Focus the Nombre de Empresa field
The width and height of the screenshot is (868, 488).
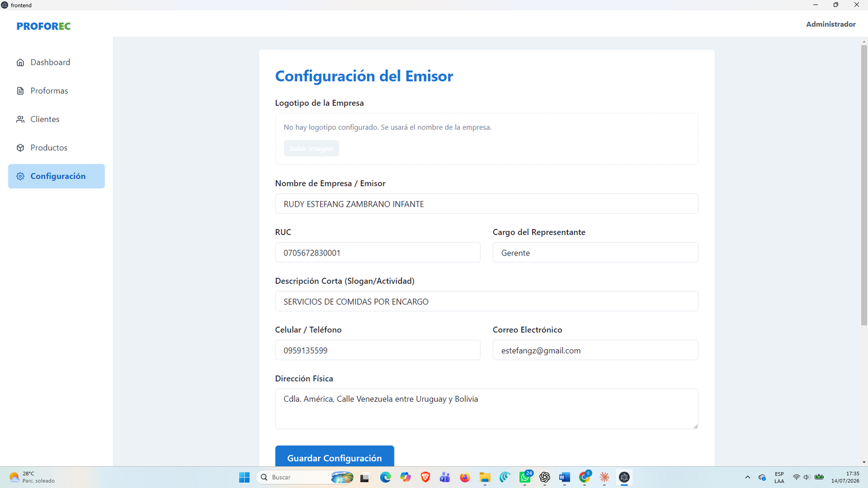pyautogui.click(x=487, y=204)
